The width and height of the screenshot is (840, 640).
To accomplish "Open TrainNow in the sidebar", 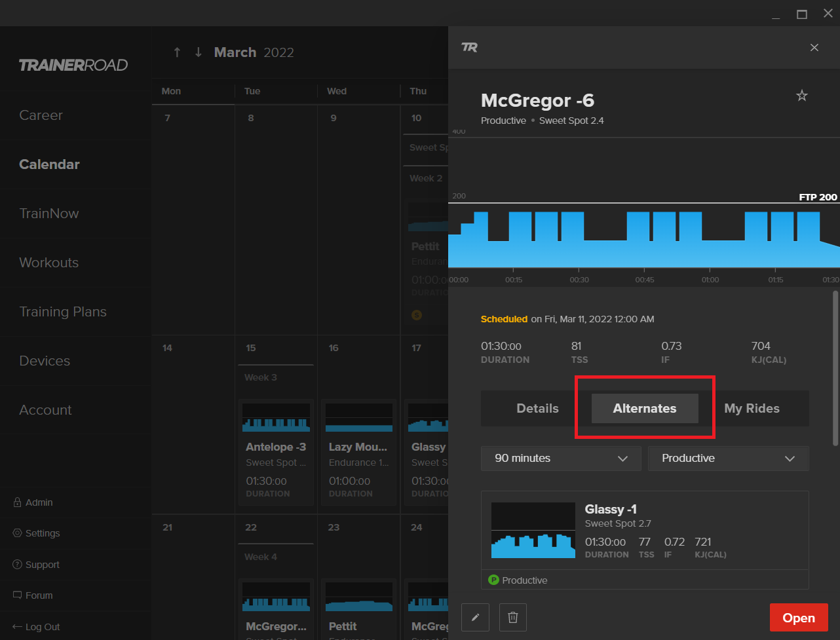I will 48,214.
